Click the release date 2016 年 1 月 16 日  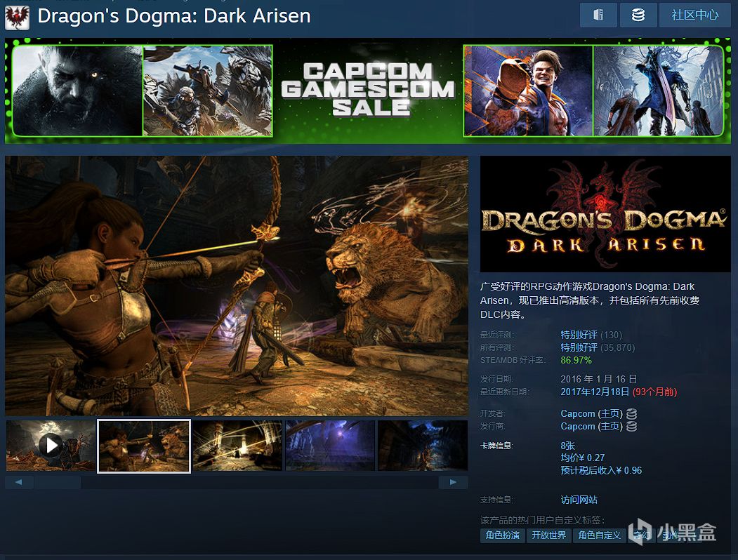point(599,379)
